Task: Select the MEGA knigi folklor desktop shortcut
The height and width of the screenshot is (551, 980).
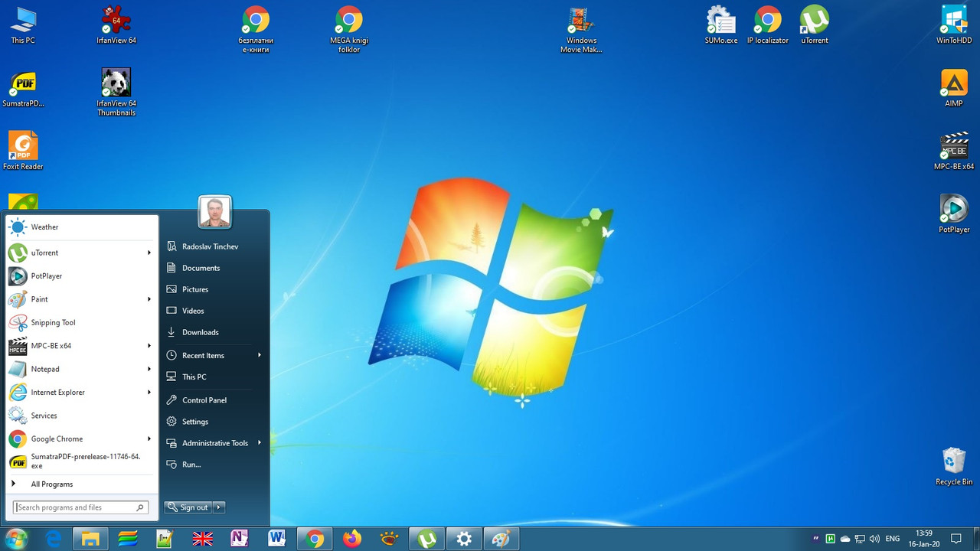Action: coord(349,29)
